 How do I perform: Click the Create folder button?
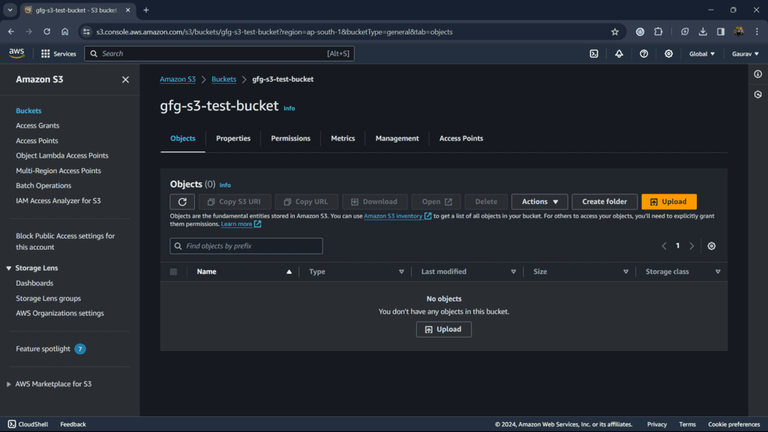tap(604, 202)
